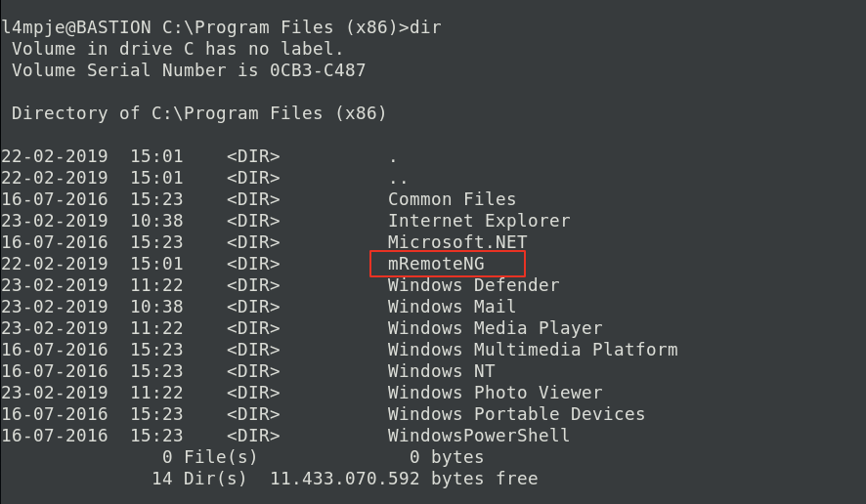Click the Microsoft.NET directory entry
The image size is (866, 504).
pos(457,242)
